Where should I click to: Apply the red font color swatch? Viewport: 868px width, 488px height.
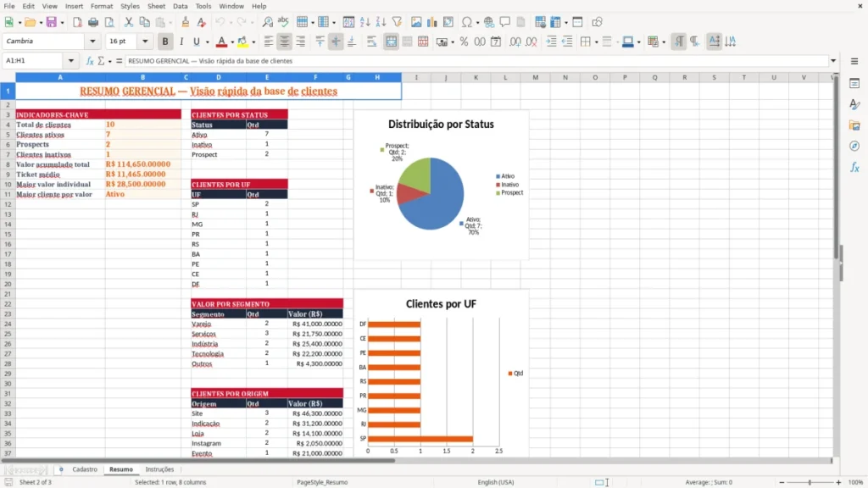[221, 42]
